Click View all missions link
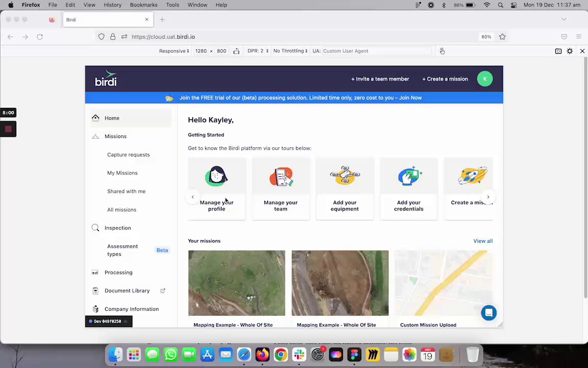This screenshot has height=368, width=588. [483, 241]
